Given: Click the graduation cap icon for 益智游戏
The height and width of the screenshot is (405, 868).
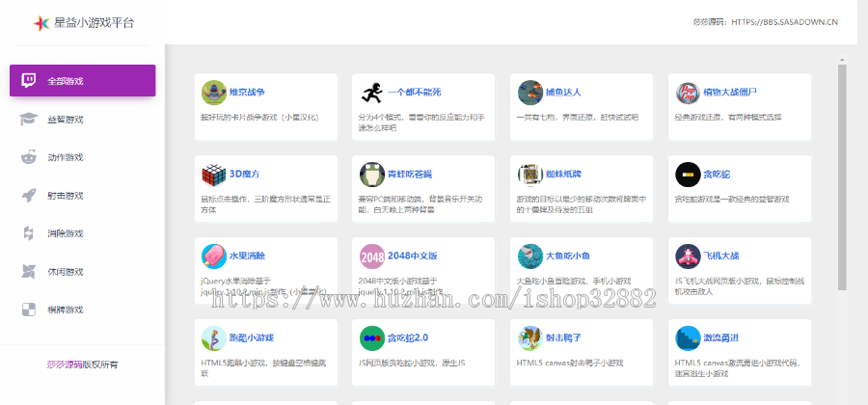Looking at the screenshot, I should coord(29,119).
